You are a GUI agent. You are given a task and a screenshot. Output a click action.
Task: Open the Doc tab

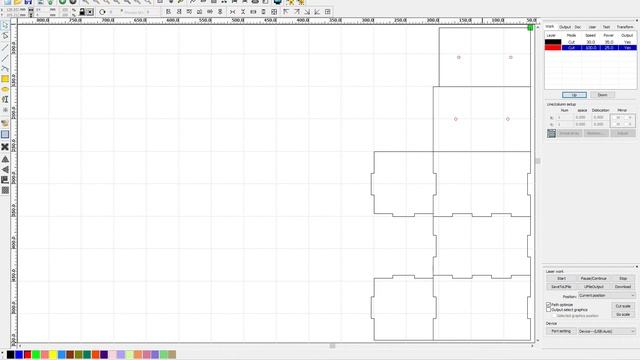(x=578, y=27)
